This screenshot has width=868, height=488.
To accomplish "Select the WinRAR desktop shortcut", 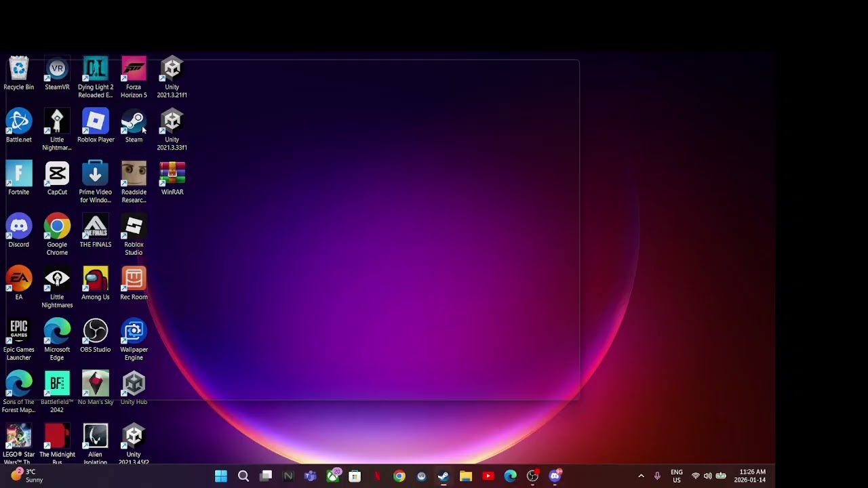I will point(172,178).
